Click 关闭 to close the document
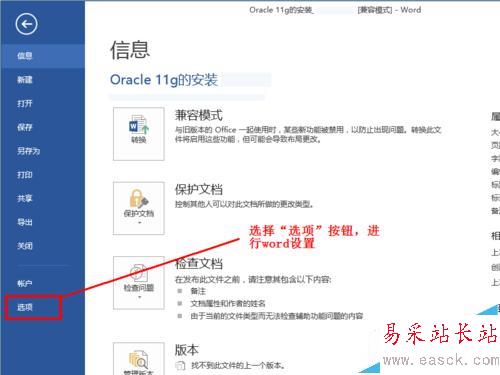The image size is (500, 375). [42, 246]
